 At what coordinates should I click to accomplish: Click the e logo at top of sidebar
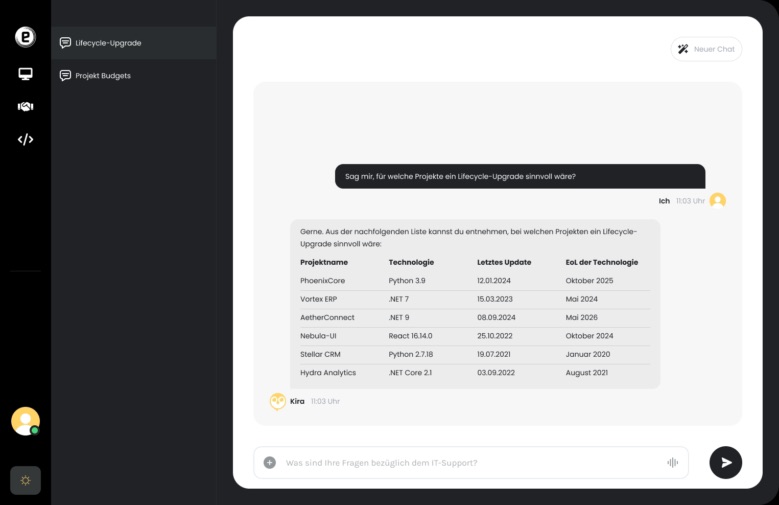click(x=25, y=37)
